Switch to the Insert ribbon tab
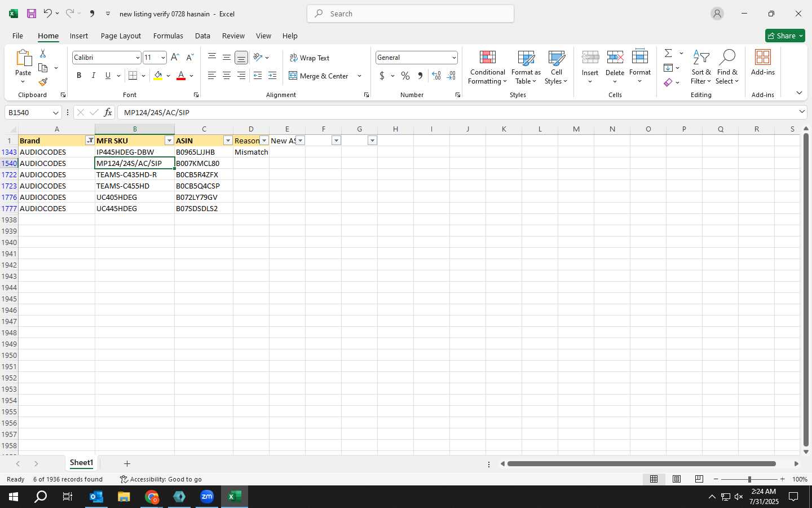This screenshot has width=812, height=508. pos(79,36)
